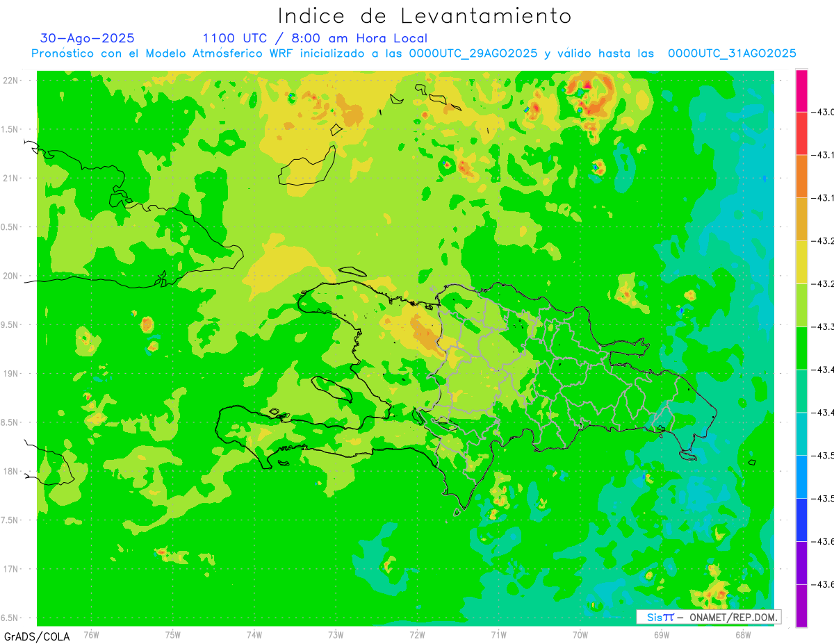Pick the bright yellow color scale segment
This screenshot has height=644, width=834.
click(x=801, y=262)
